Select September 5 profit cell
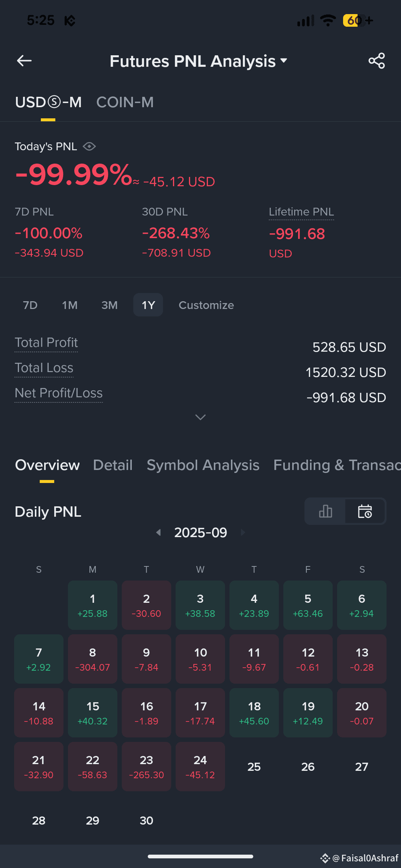Screen dimensions: 401x868 coord(308,605)
